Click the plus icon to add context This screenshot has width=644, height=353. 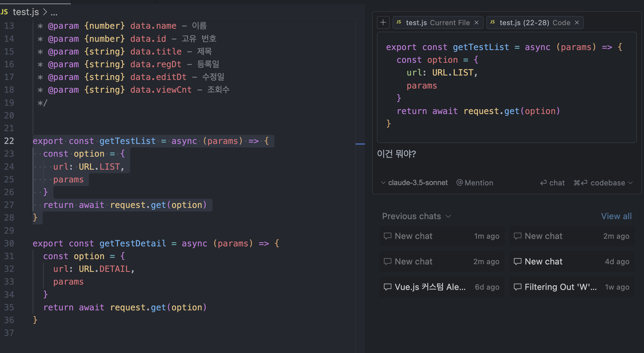[x=383, y=23]
